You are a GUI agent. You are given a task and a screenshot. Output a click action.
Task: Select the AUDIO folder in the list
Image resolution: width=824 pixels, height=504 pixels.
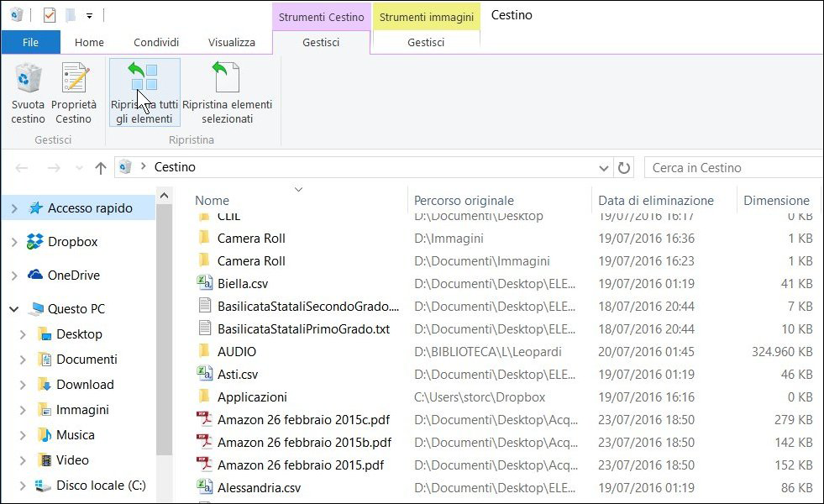tap(236, 352)
